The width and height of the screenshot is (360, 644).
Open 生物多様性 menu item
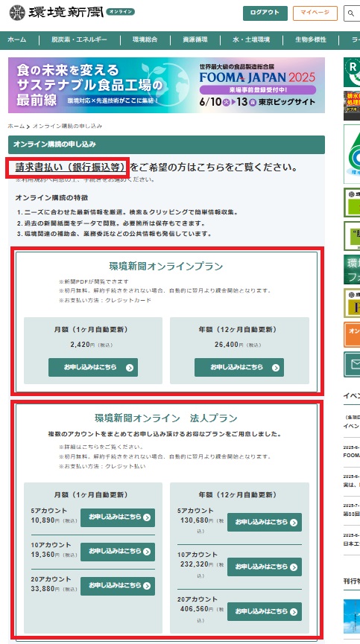(311, 40)
